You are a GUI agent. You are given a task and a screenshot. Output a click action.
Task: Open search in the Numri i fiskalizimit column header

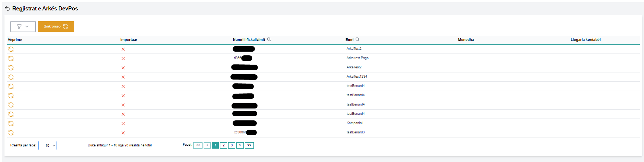269,39
